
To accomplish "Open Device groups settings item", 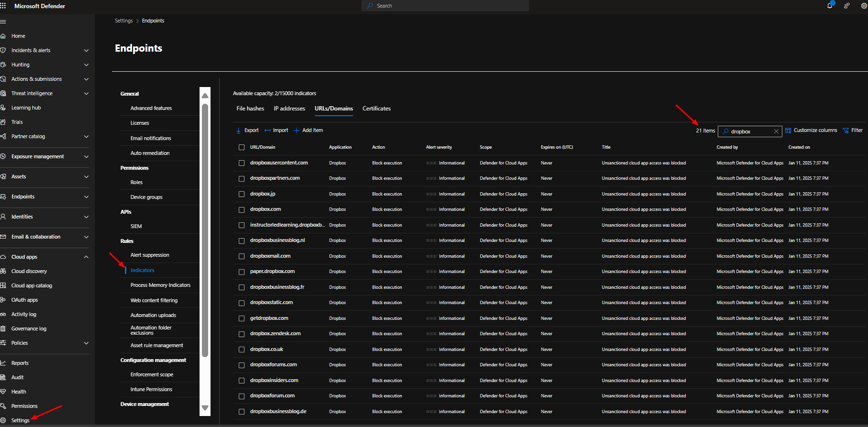I will 146,197.
